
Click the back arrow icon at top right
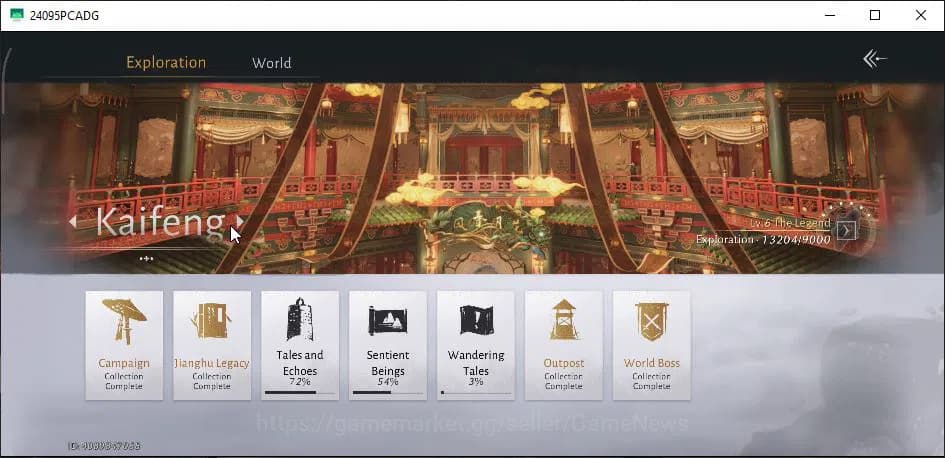pos(875,59)
